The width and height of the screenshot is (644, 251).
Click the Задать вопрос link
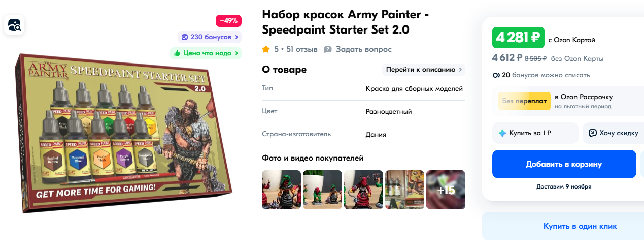pyautogui.click(x=364, y=49)
